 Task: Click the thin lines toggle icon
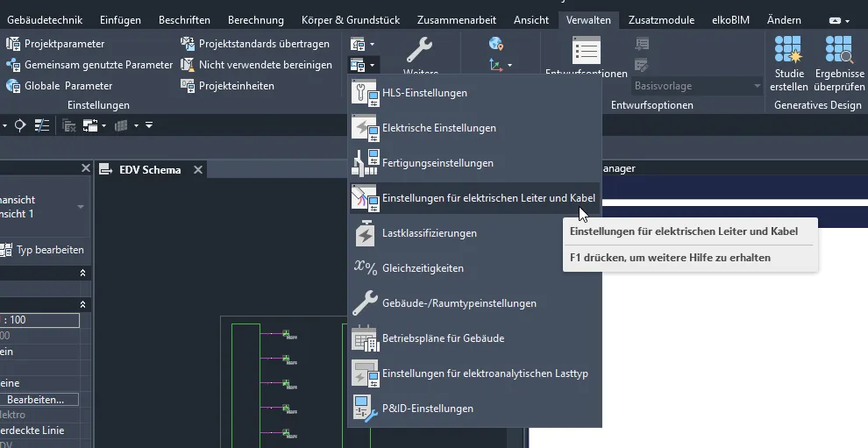click(x=42, y=125)
